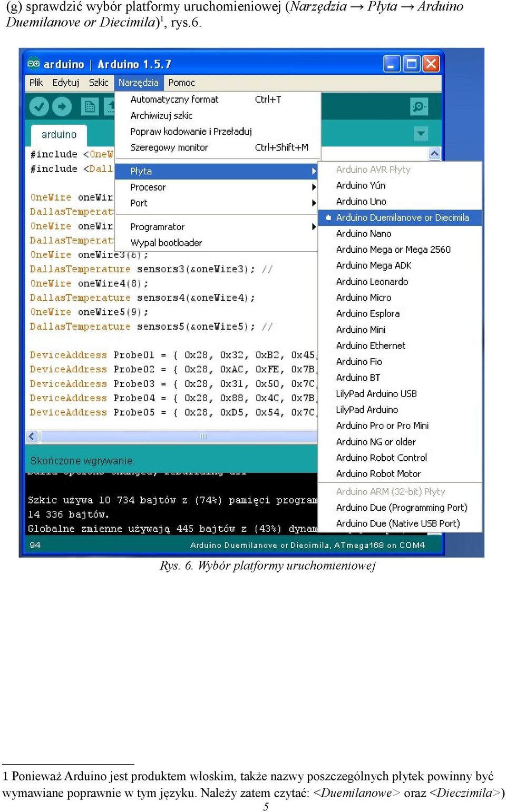The width and height of the screenshot is (506, 812).
Task: Expand the Port submenu
Action: point(216,203)
